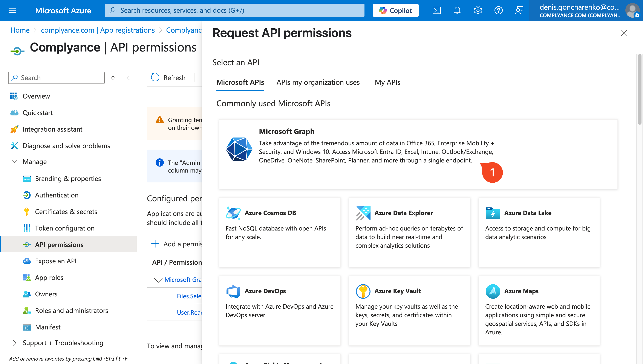Switch to the My APIs tab
Screen dimensions: 643x364
(x=387, y=82)
